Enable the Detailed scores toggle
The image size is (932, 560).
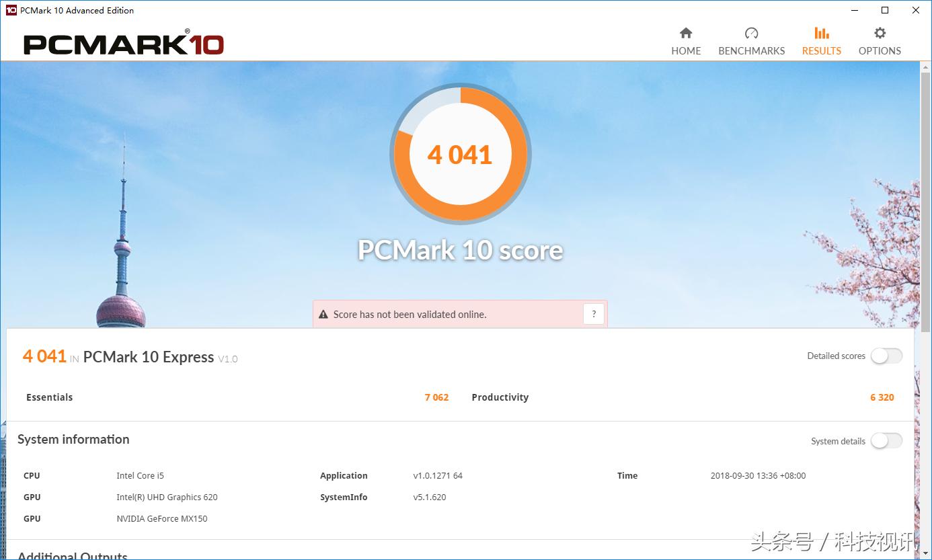click(886, 356)
